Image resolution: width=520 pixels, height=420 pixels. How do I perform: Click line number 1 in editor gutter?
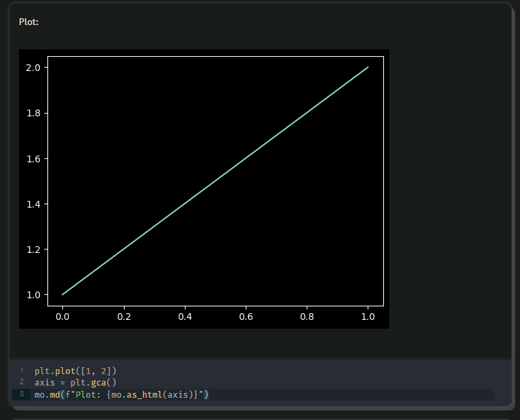22,370
